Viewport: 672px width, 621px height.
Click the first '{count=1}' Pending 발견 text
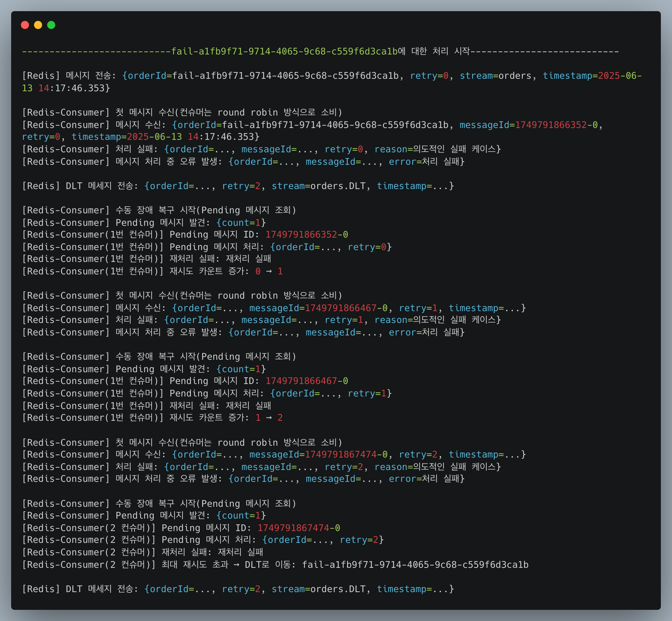(241, 223)
